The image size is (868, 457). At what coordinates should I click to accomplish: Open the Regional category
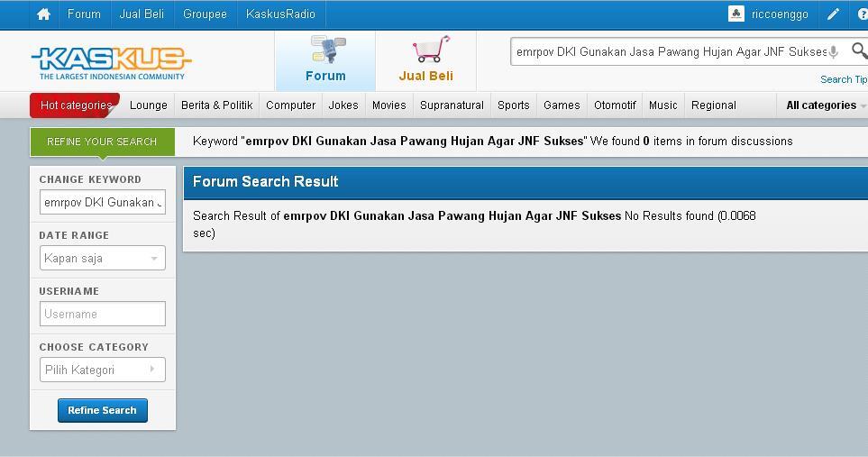click(x=714, y=105)
